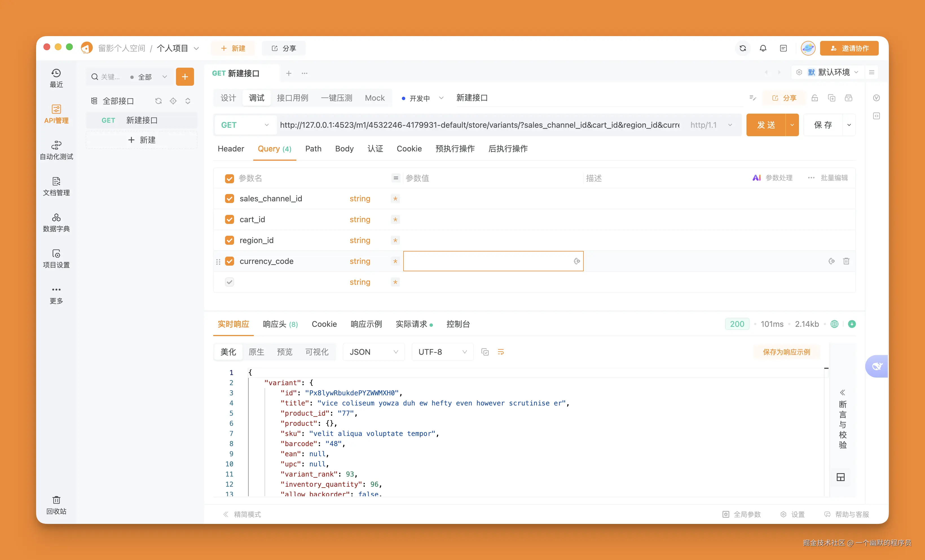Open Data Dictionary in sidebar
Viewport: 925px width, 560px height.
[56, 222]
